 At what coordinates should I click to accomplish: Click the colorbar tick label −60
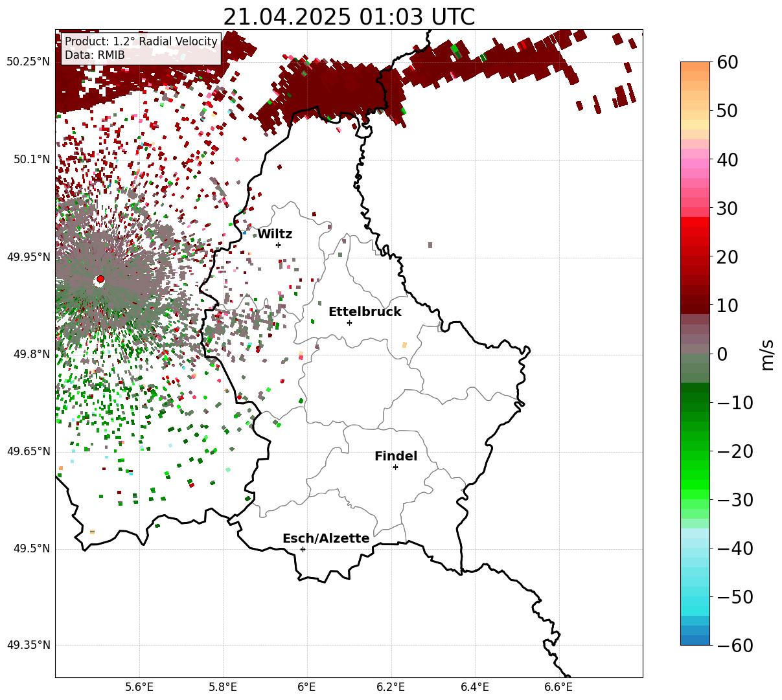click(735, 645)
